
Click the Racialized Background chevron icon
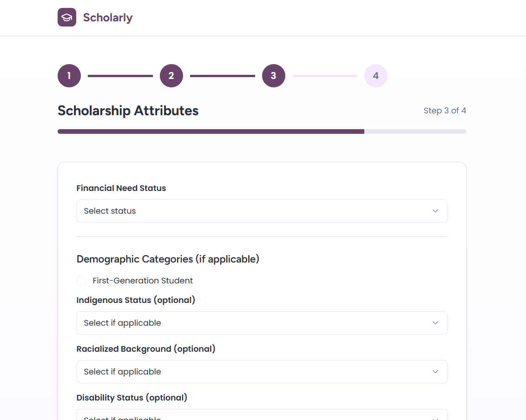coord(435,372)
